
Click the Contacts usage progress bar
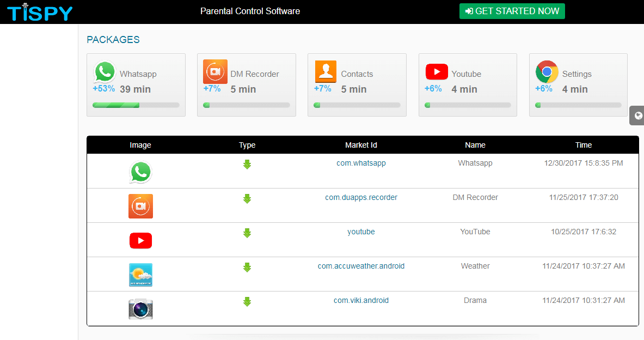pyautogui.click(x=357, y=105)
